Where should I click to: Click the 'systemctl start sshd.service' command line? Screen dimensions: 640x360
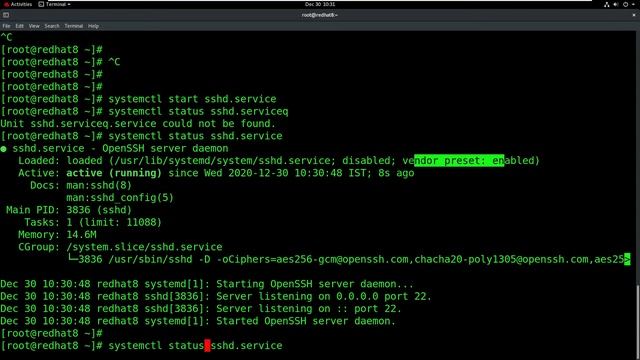tap(138, 99)
